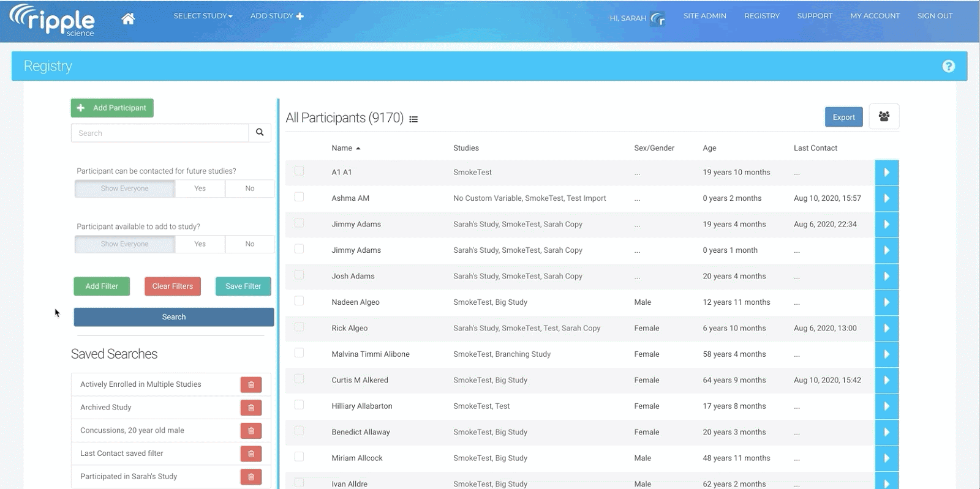Click the help question mark icon
The width and height of the screenshot is (980, 489).
[948, 66]
